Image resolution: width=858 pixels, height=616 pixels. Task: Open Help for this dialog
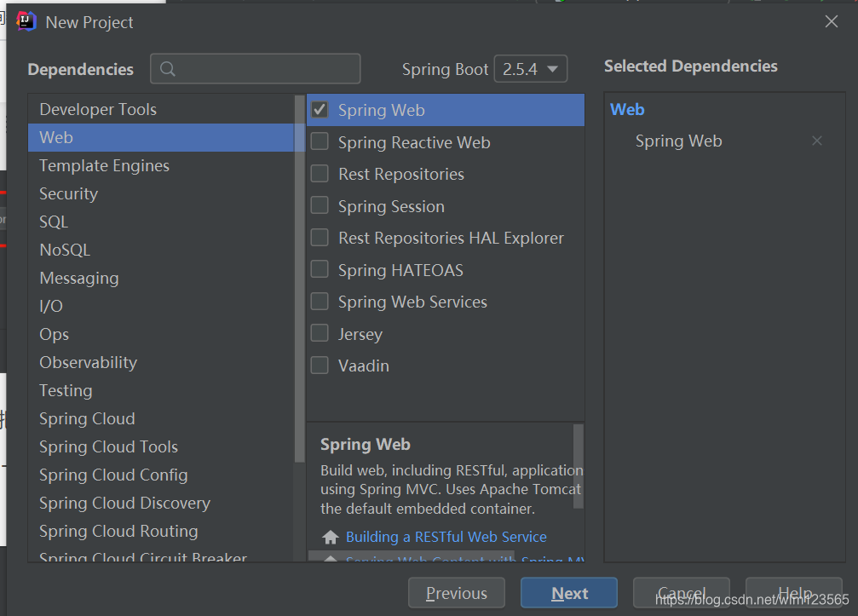(x=794, y=593)
